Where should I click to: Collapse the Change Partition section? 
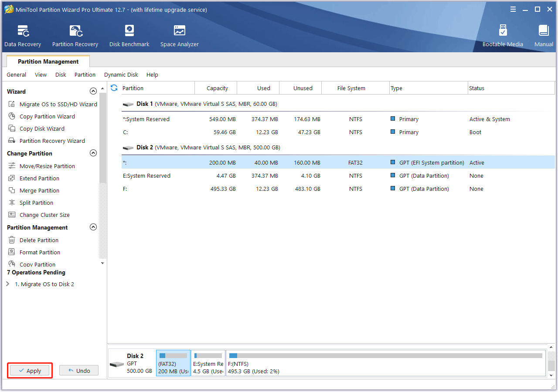93,153
